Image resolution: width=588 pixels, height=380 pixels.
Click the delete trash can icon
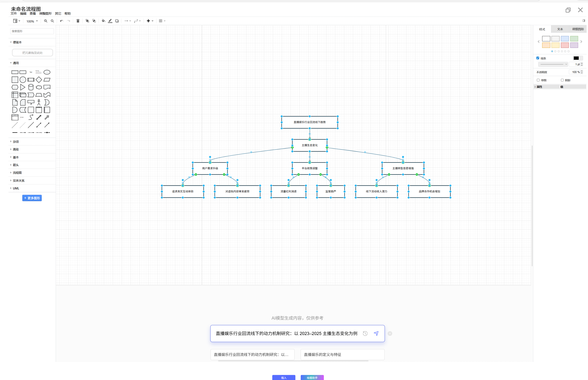pyautogui.click(x=78, y=21)
